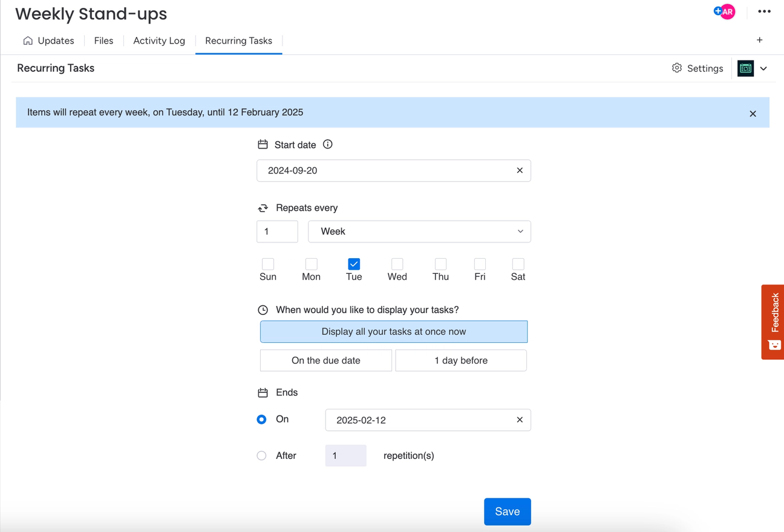Click the home icon beside Updates tab
784x532 pixels.
point(28,41)
